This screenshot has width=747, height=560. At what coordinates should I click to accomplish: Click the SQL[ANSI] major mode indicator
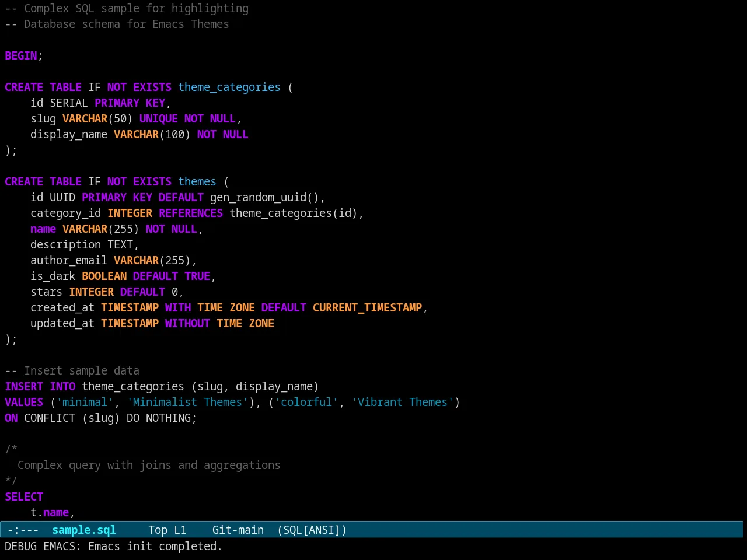point(312,530)
